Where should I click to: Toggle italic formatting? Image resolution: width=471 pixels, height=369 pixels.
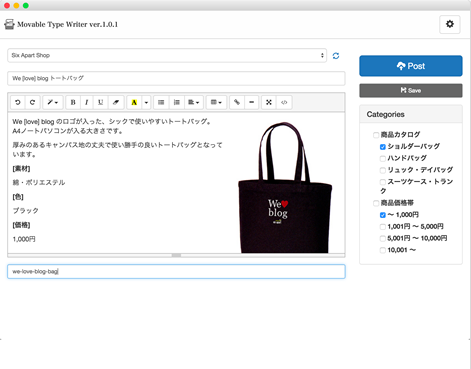[x=87, y=102]
